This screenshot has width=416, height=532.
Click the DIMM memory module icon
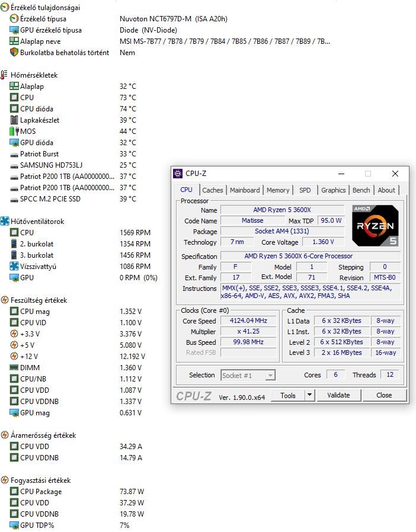(x=14, y=367)
